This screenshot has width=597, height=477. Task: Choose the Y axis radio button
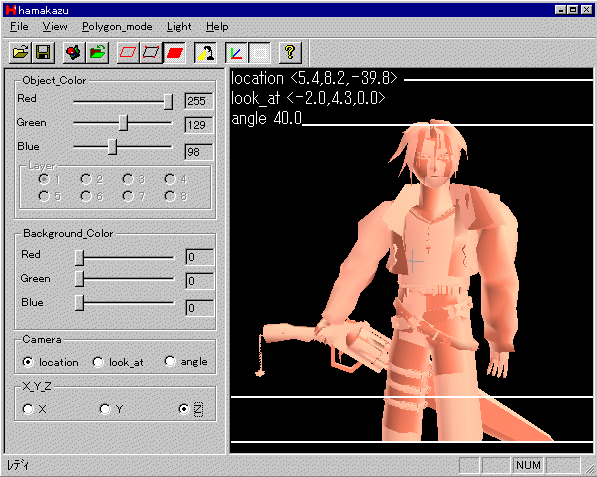105,409
